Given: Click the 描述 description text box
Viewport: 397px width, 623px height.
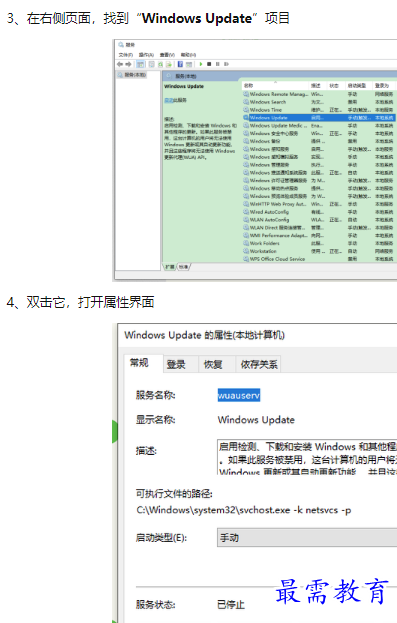Looking at the screenshot, I should pos(307,457).
